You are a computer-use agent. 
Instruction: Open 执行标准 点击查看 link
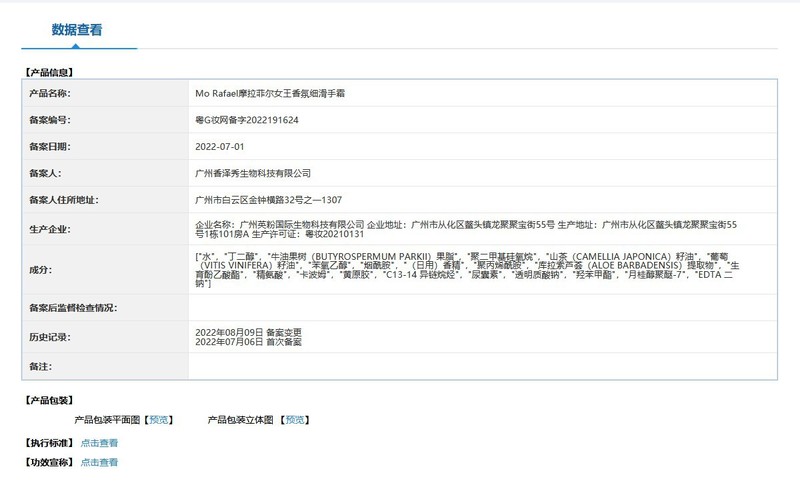[99, 443]
